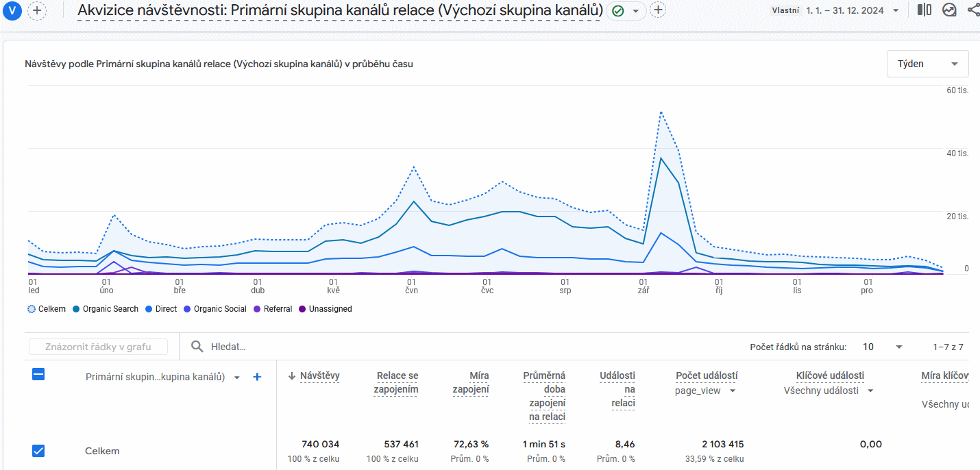Sort by Míra zapojení column
980x470 pixels.
[470, 382]
